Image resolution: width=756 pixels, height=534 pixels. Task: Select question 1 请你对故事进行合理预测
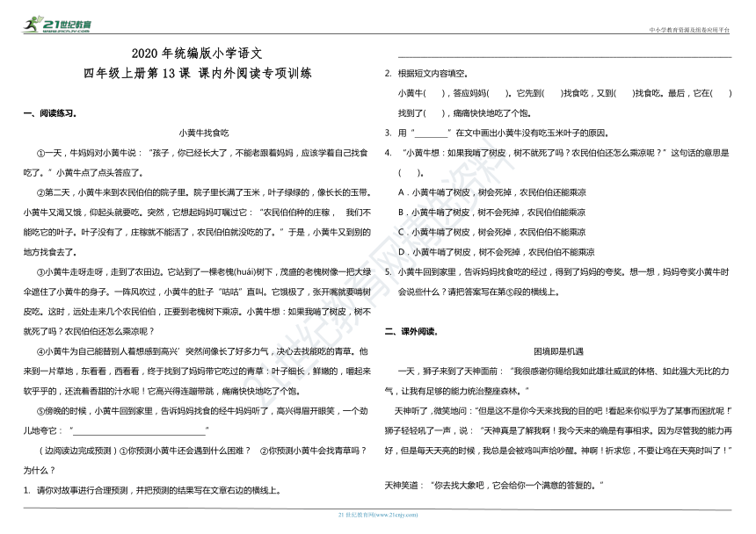pyautogui.click(x=153, y=491)
